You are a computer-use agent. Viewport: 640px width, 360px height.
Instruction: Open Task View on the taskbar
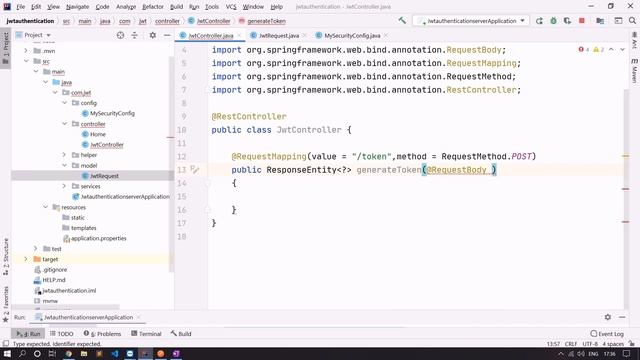[x=52, y=353]
